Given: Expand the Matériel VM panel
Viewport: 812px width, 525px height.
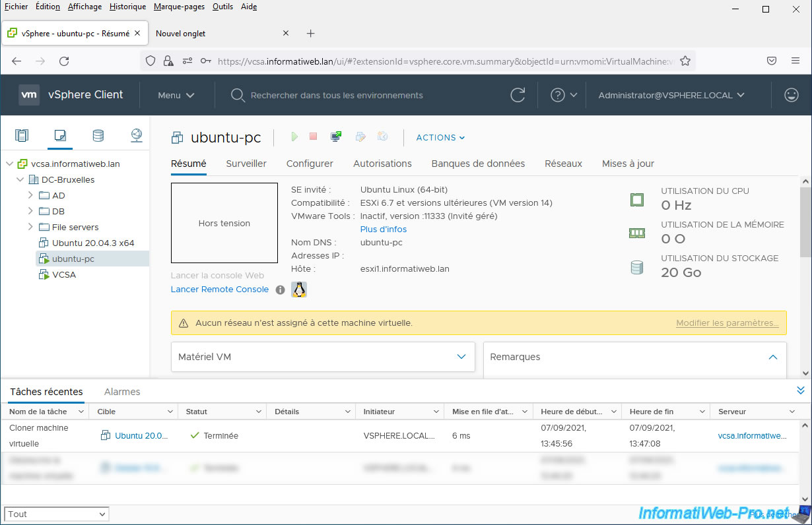Looking at the screenshot, I should pyautogui.click(x=461, y=357).
